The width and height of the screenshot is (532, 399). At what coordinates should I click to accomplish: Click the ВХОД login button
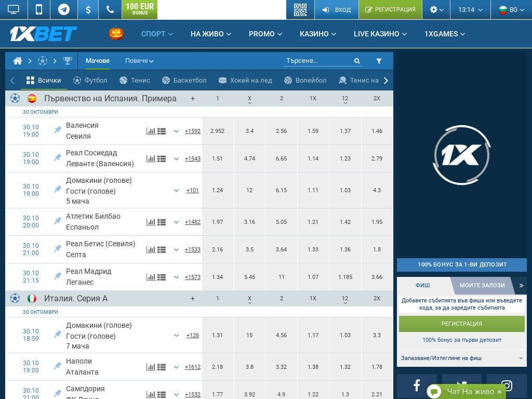(x=337, y=9)
